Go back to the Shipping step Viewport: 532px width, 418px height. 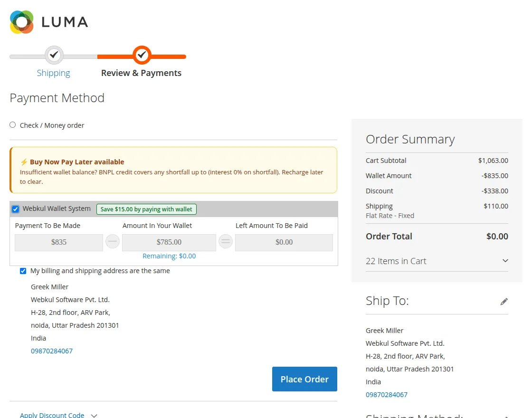53,73
